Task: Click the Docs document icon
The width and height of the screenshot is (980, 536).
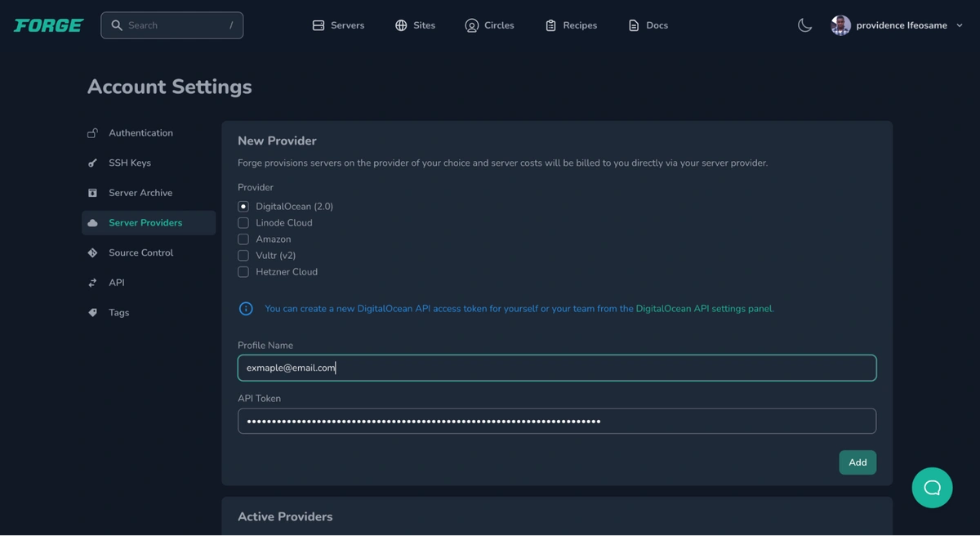Action: pyautogui.click(x=634, y=25)
